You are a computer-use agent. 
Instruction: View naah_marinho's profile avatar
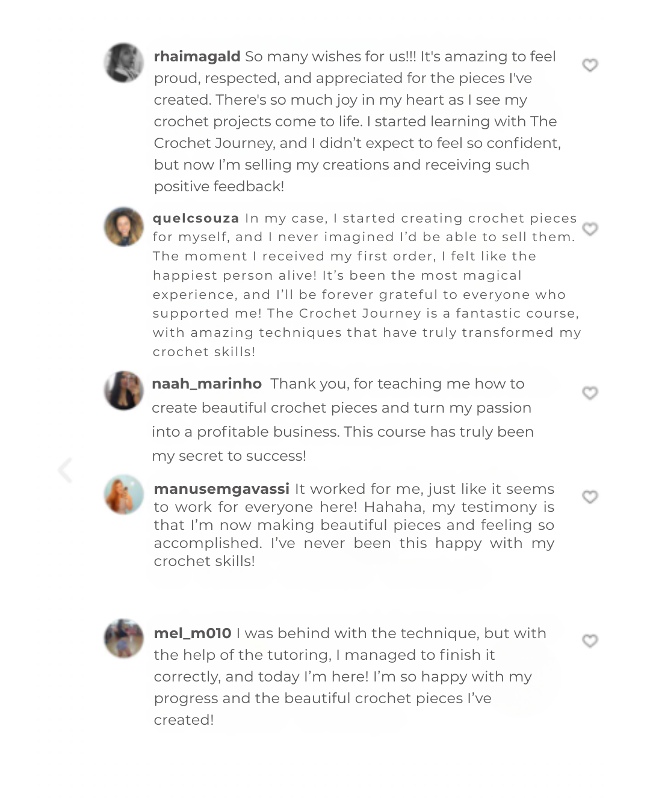click(124, 390)
